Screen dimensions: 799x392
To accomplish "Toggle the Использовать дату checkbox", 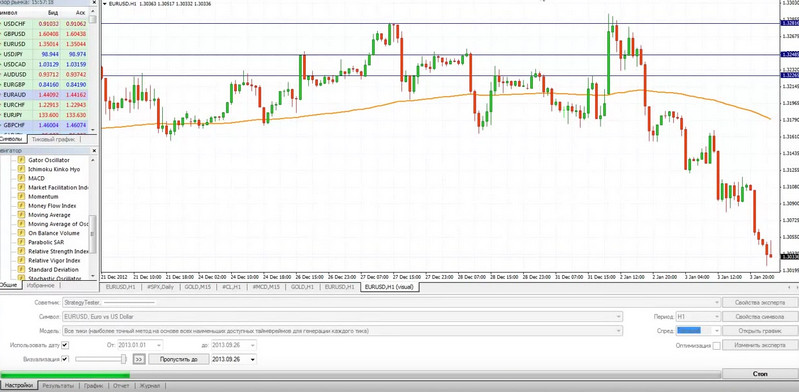I will coord(65,345).
